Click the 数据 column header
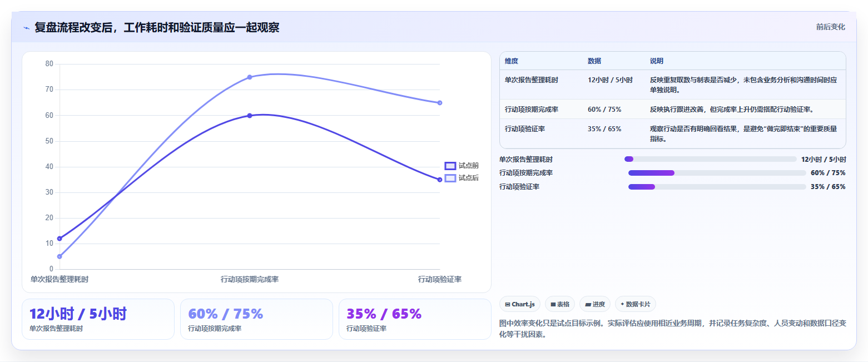The height and width of the screenshot is (362, 868). [594, 61]
